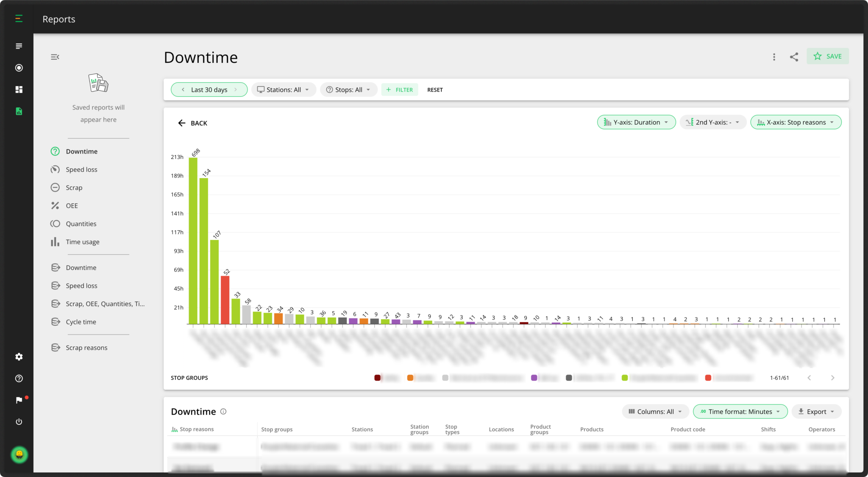Go to next legend page with right arrow
This screenshot has width=868, height=477.
(x=833, y=377)
